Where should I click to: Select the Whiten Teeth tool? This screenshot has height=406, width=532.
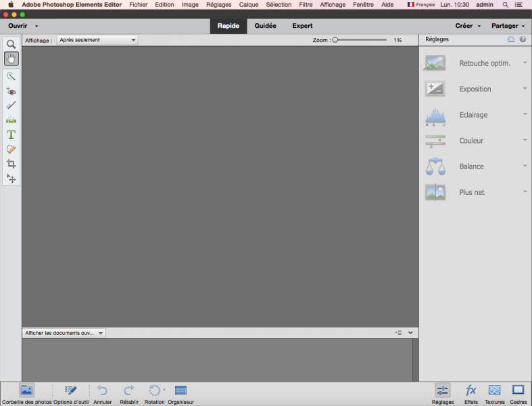[11, 106]
